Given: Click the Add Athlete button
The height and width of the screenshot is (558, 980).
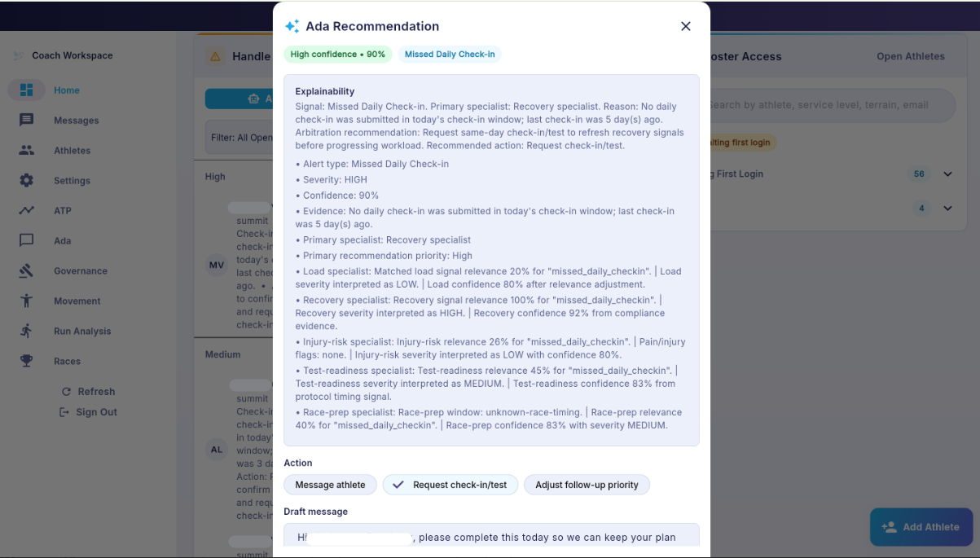Looking at the screenshot, I should tap(921, 527).
